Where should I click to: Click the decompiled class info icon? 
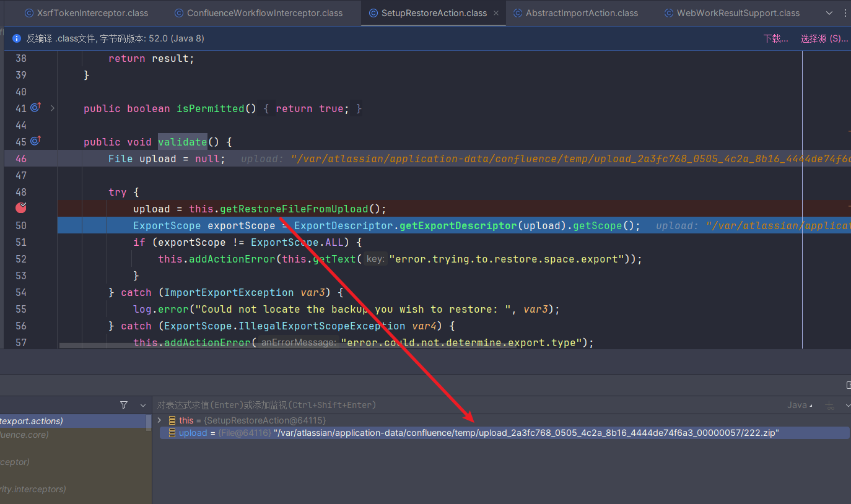click(17, 38)
